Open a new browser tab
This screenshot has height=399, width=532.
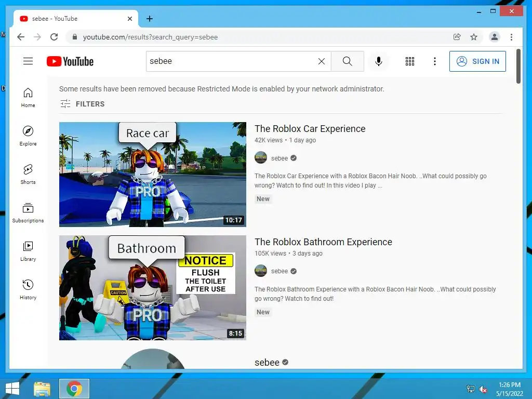(x=149, y=19)
